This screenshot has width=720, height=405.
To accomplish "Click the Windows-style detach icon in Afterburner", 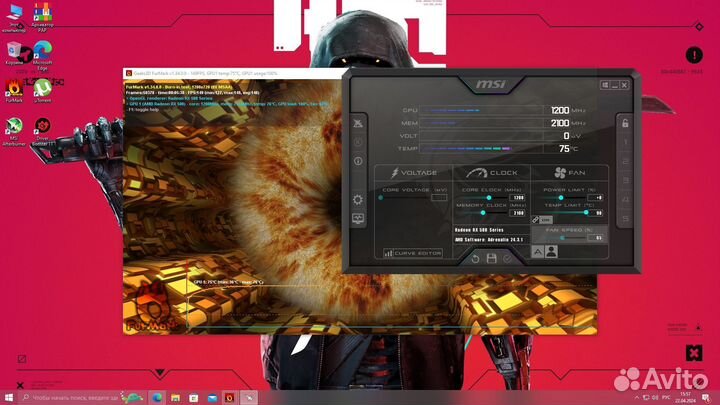I will click(605, 85).
